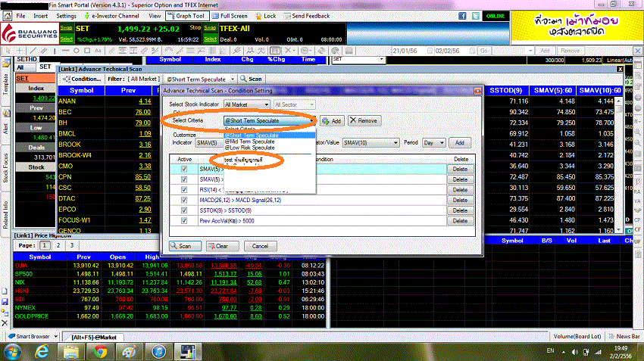
Task: Open the View menu
Action: (x=155, y=16)
